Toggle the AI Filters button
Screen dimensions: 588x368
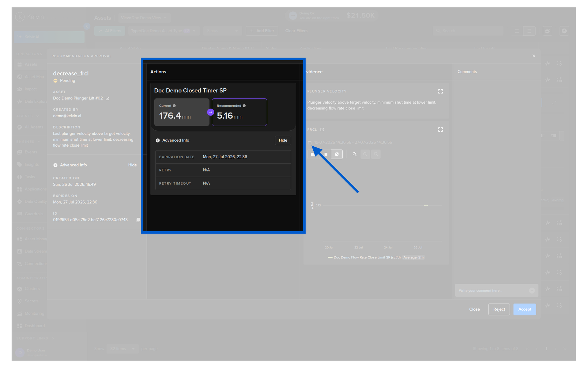[x=110, y=31]
